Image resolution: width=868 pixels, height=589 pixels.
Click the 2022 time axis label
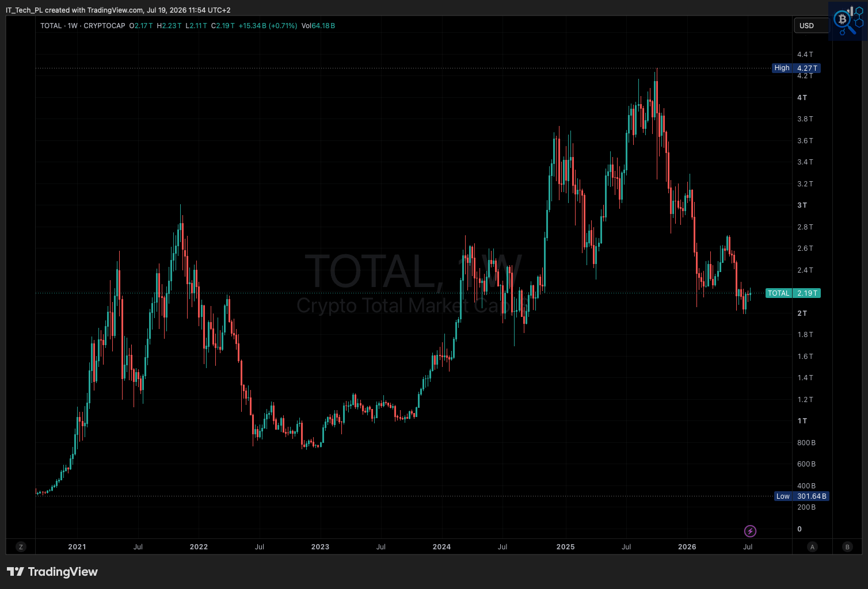tap(199, 547)
